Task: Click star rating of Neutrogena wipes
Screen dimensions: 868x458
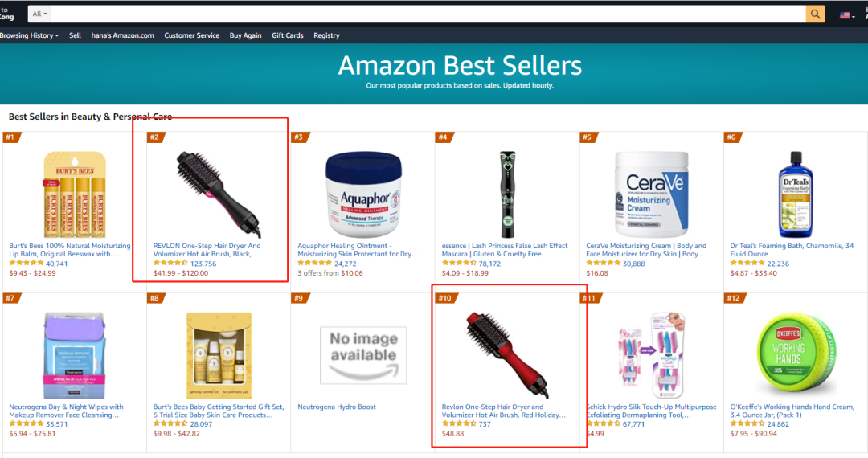Action: click(26, 423)
